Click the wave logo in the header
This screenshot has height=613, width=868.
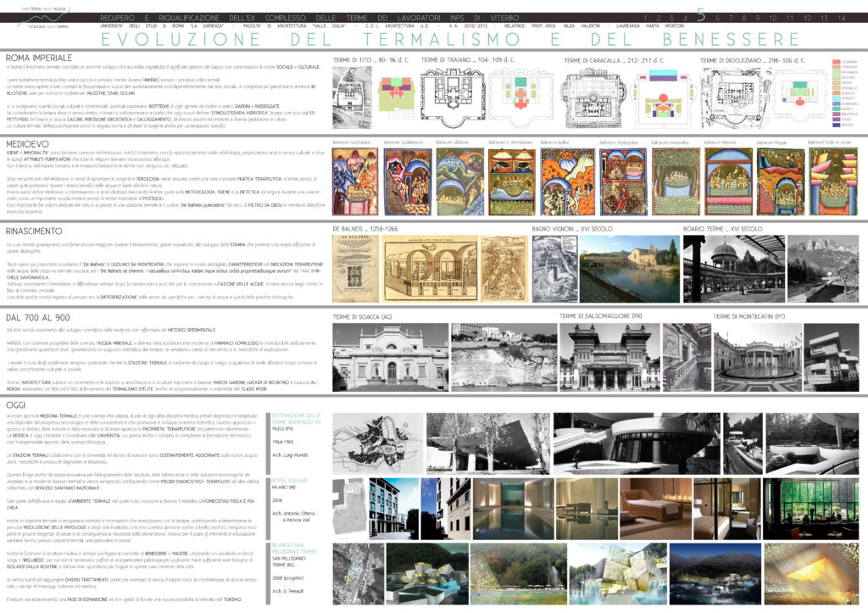click(x=43, y=18)
